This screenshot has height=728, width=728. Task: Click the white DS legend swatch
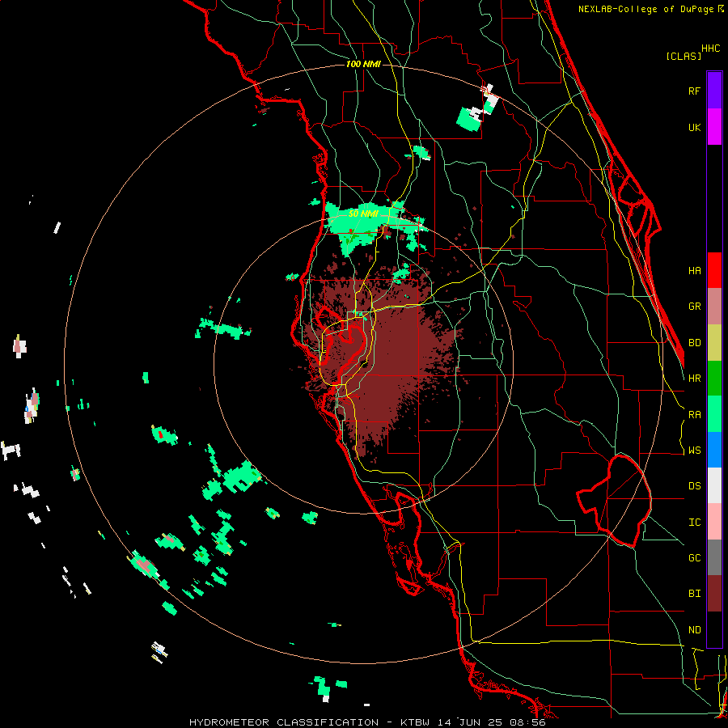pos(714,485)
